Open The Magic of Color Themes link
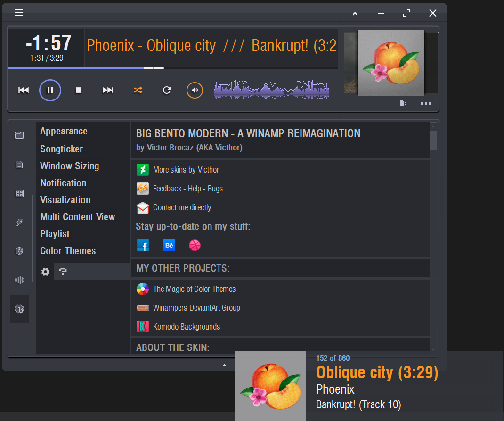The height and width of the screenshot is (421, 504). pos(195,289)
